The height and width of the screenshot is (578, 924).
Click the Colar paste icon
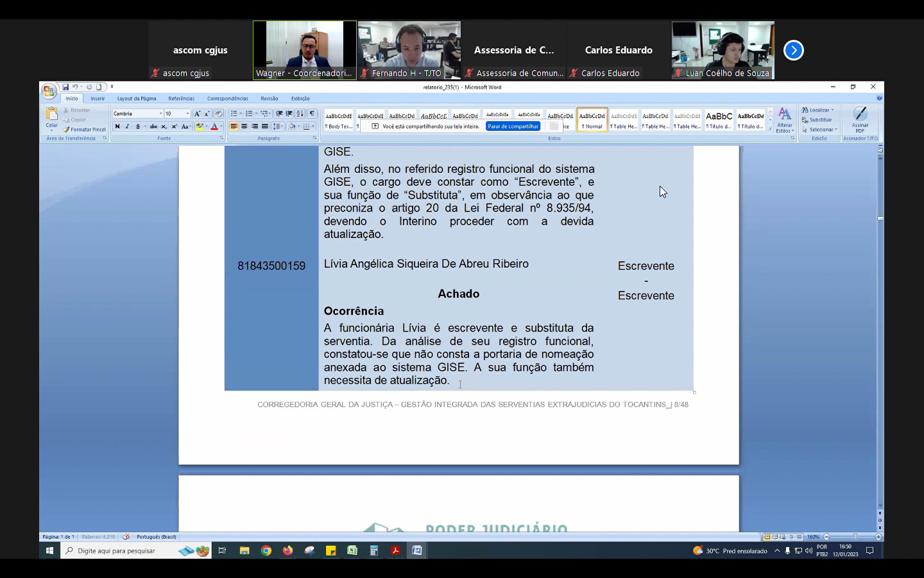click(x=51, y=116)
